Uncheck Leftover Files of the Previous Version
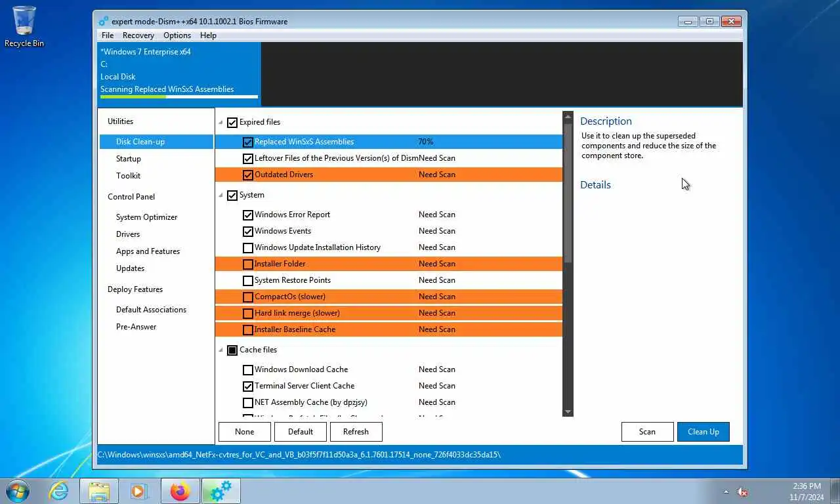The image size is (840, 504). [x=247, y=158]
